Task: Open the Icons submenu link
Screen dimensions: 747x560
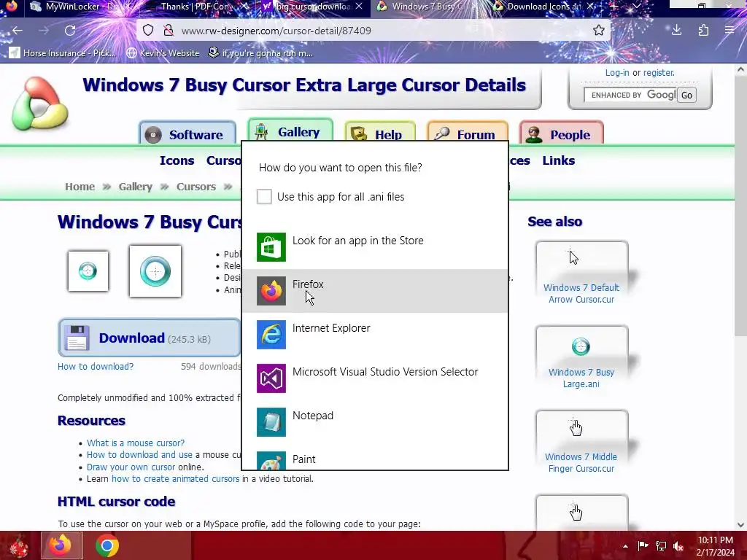Action: [177, 160]
